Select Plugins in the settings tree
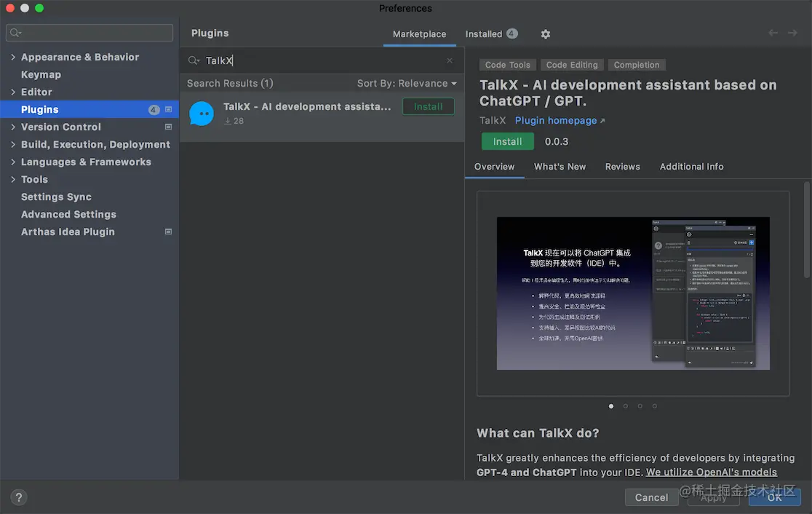This screenshot has height=514, width=812. click(x=89, y=109)
